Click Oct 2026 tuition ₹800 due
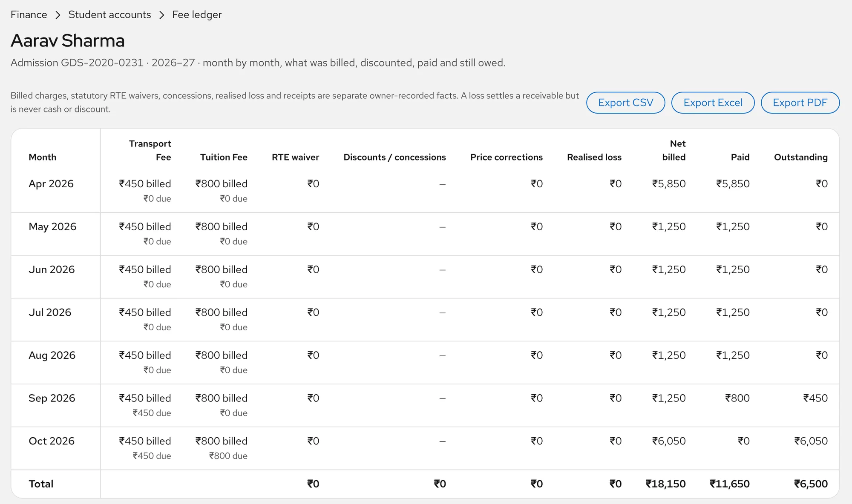 point(228,456)
